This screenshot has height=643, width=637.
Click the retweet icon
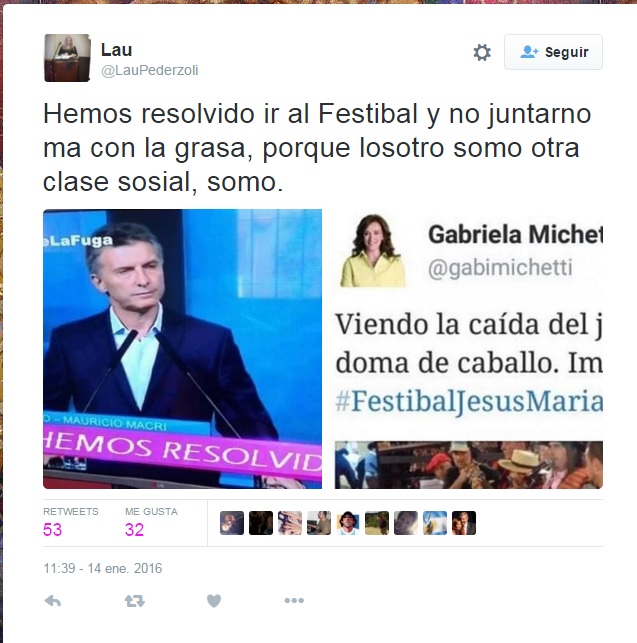pos(135,601)
